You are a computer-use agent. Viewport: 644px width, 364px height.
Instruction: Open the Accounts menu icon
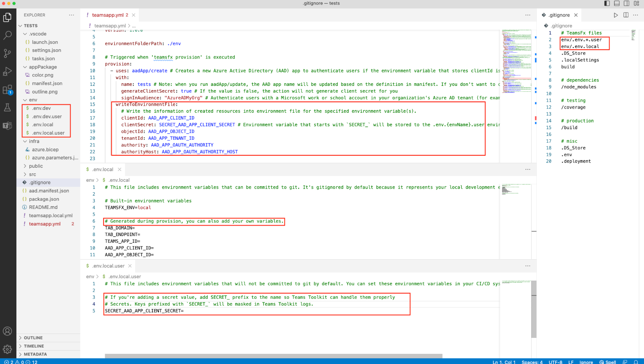click(x=7, y=331)
